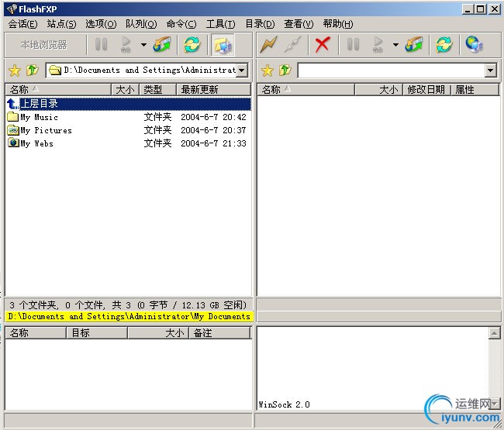The height and width of the screenshot is (430, 504).
Task: Open the right pane Go dropdown arrow
Action: coord(395,45)
